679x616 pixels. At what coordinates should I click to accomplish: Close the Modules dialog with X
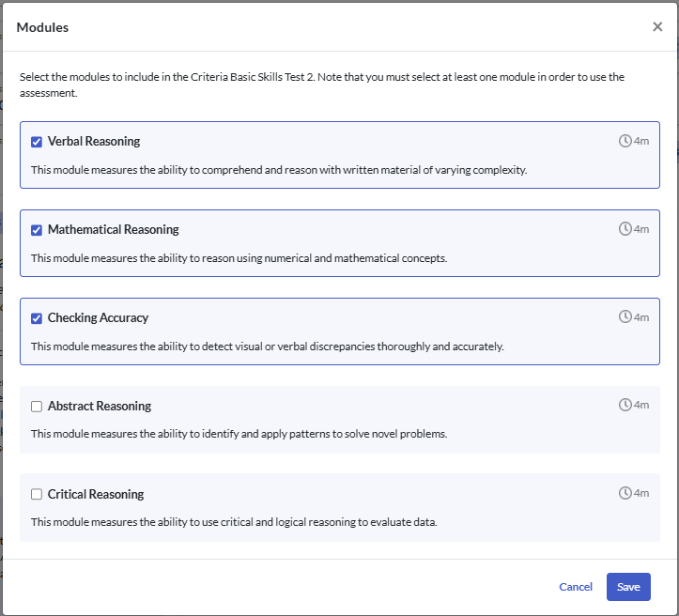[657, 27]
